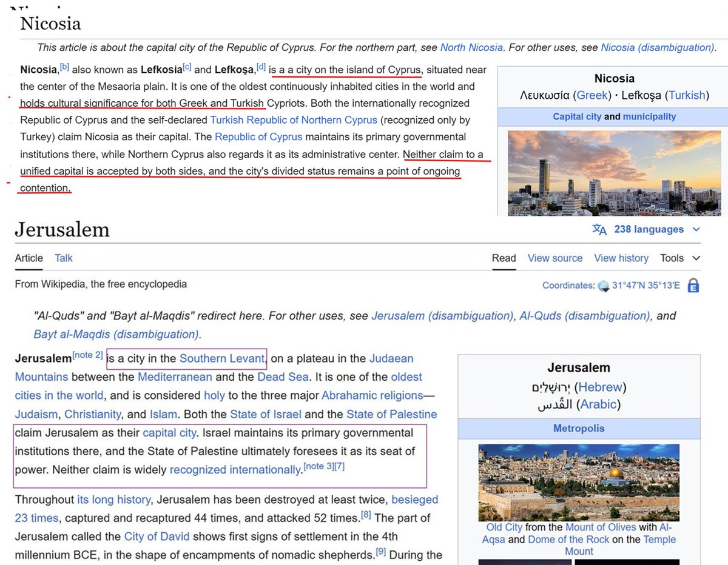Click the Islam link in the Jerusalem paragraph
Image resolution: width=728 pixels, height=565 pixels.
[x=164, y=415]
